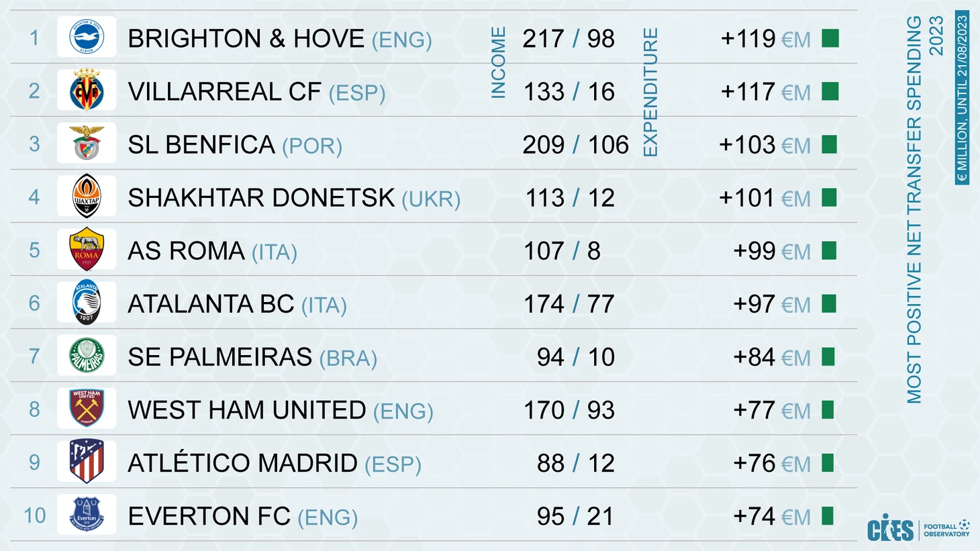Click the vertical INCOME column label
This screenshot has width=980, height=551.
click(498, 63)
